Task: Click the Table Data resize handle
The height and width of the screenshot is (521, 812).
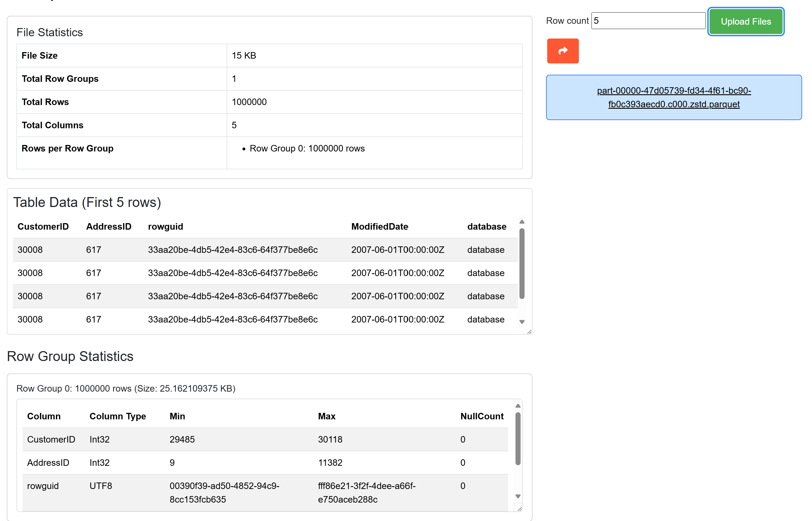Action: [x=529, y=332]
